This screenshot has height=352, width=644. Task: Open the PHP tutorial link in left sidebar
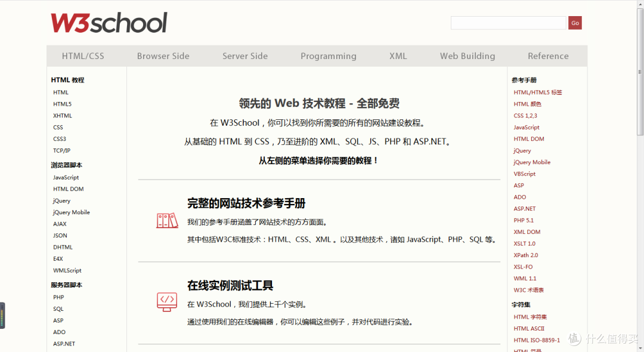coord(58,297)
